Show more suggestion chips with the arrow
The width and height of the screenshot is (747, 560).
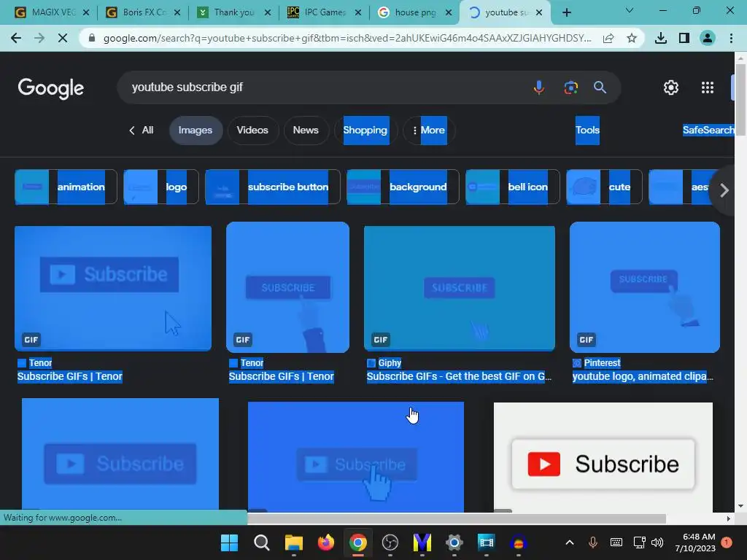pyautogui.click(x=724, y=190)
